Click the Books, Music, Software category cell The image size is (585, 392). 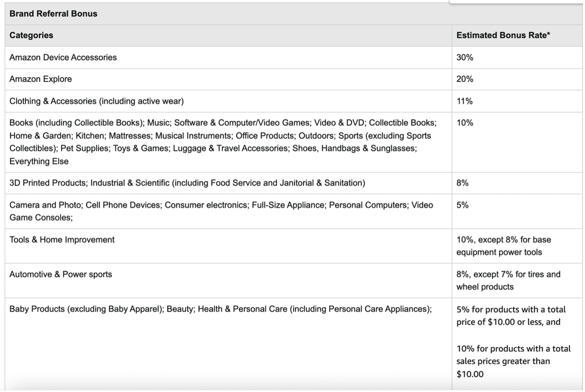pos(223,142)
